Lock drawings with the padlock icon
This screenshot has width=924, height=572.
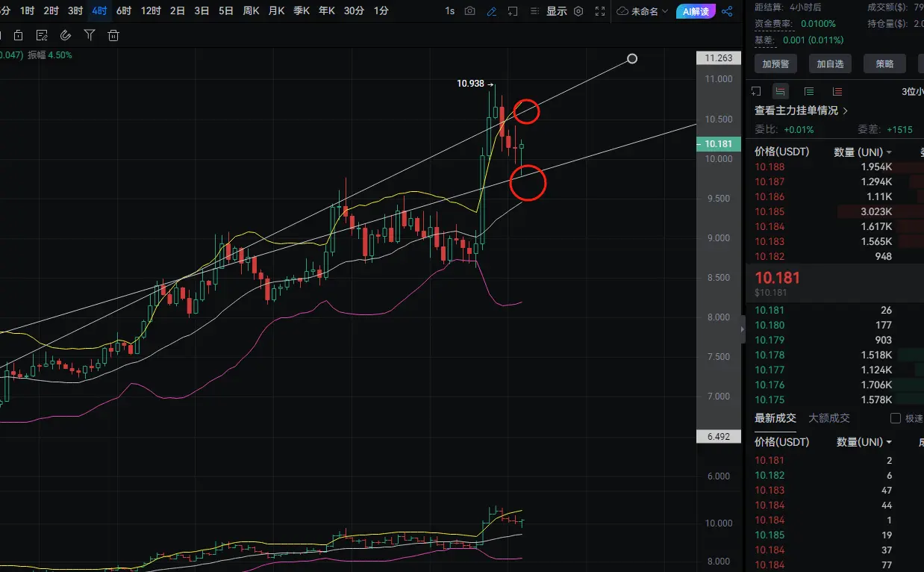pos(18,35)
